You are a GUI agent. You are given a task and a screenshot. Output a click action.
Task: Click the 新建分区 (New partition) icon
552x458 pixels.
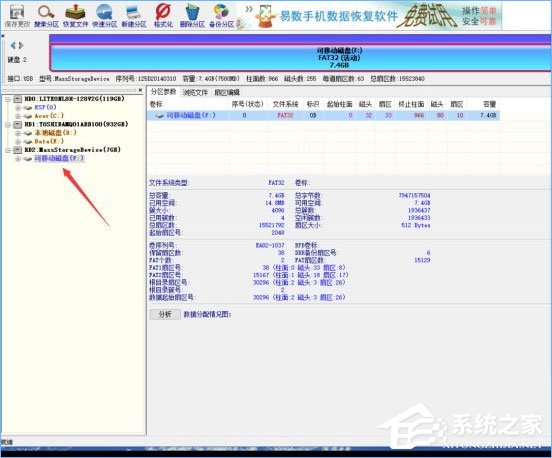point(134,16)
